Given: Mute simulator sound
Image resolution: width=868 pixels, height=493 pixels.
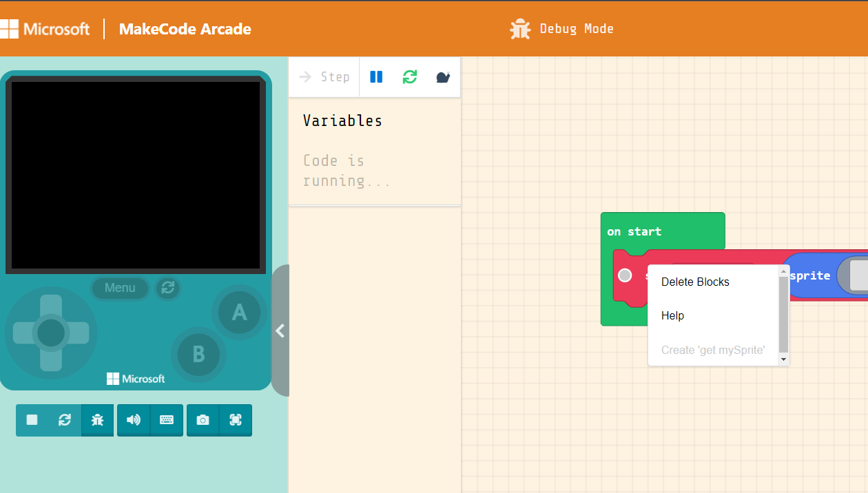Looking at the screenshot, I should point(133,419).
